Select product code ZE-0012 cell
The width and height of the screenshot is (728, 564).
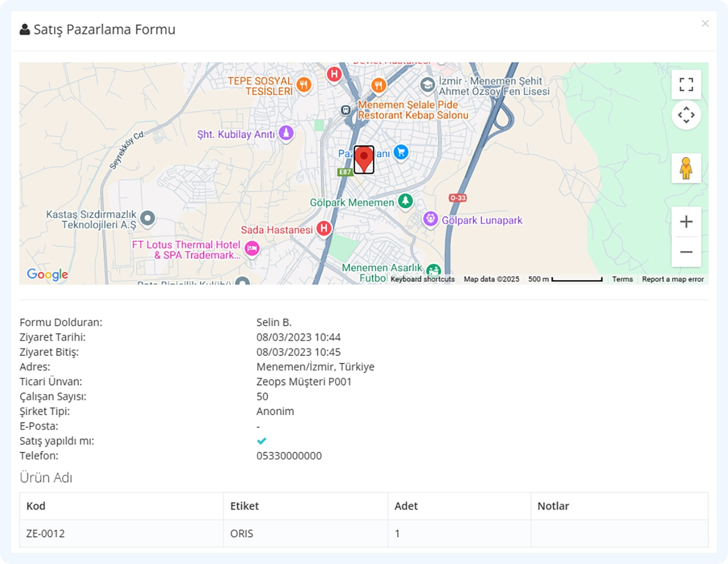pyautogui.click(x=122, y=533)
